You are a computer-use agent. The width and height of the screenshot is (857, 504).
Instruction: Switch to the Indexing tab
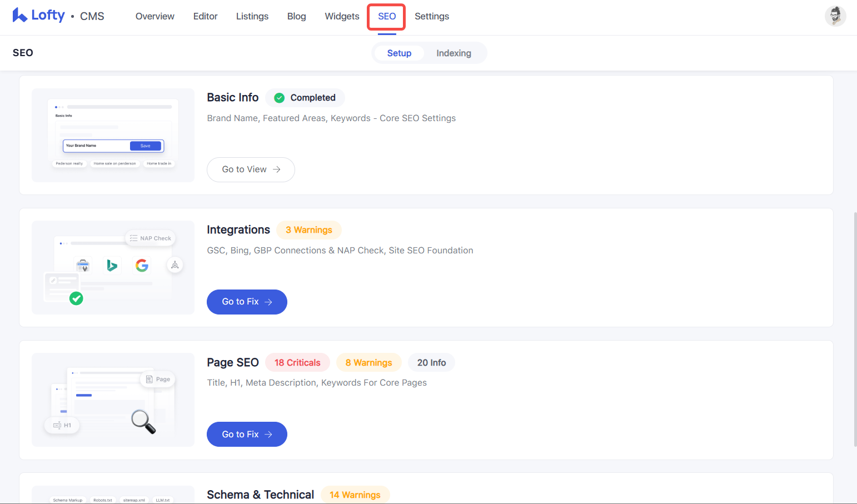(454, 53)
